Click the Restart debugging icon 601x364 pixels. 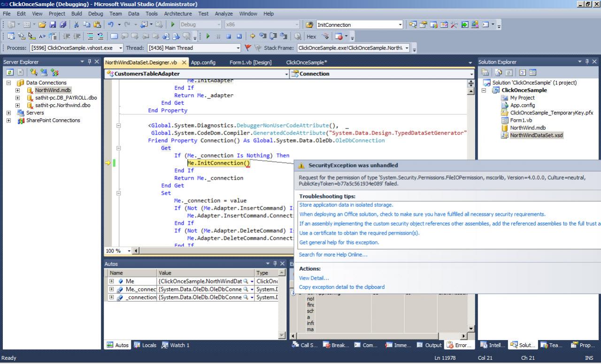pos(239,36)
